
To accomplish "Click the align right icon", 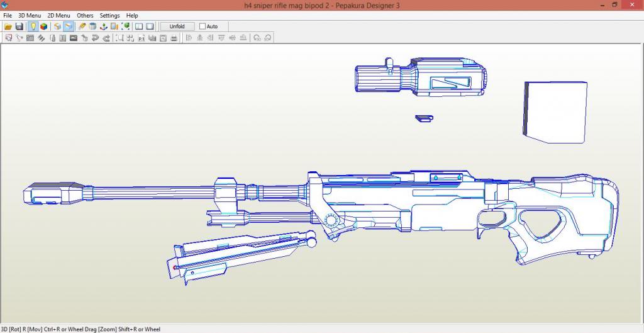I will tap(211, 38).
